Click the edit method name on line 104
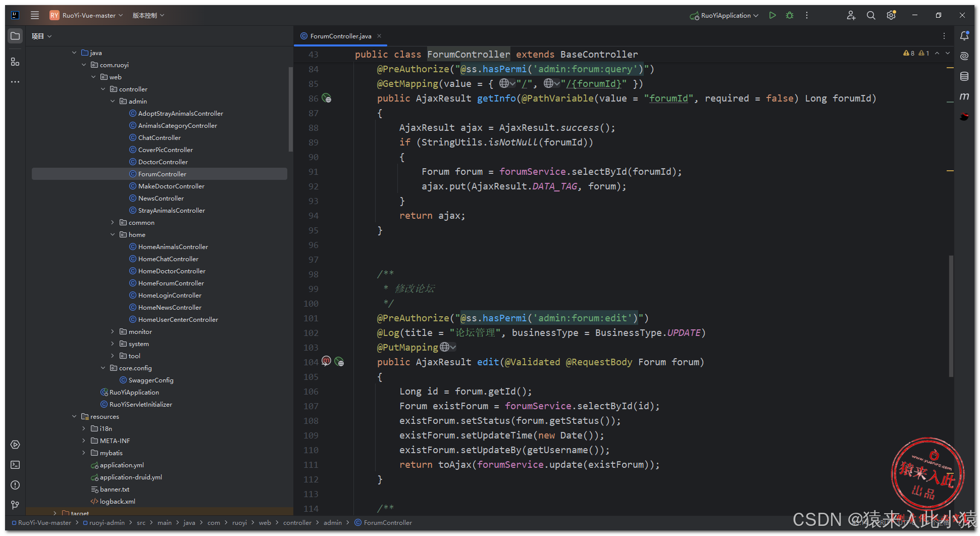Screen dimensions: 980x536 488,362
